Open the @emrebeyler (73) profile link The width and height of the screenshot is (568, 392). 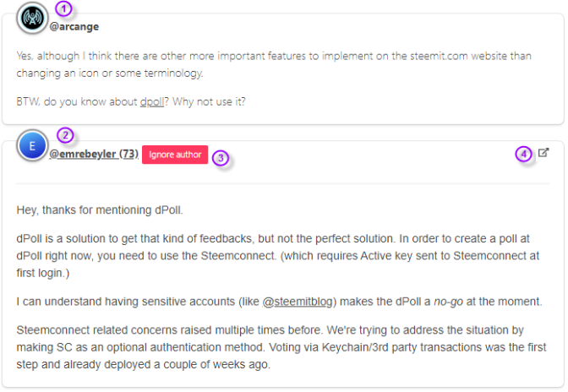(94, 155)
